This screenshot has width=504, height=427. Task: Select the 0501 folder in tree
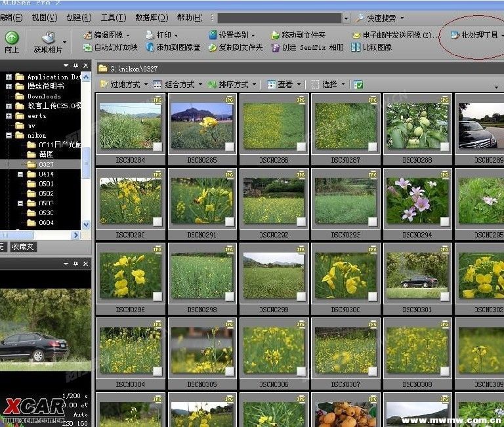(41, 184)
